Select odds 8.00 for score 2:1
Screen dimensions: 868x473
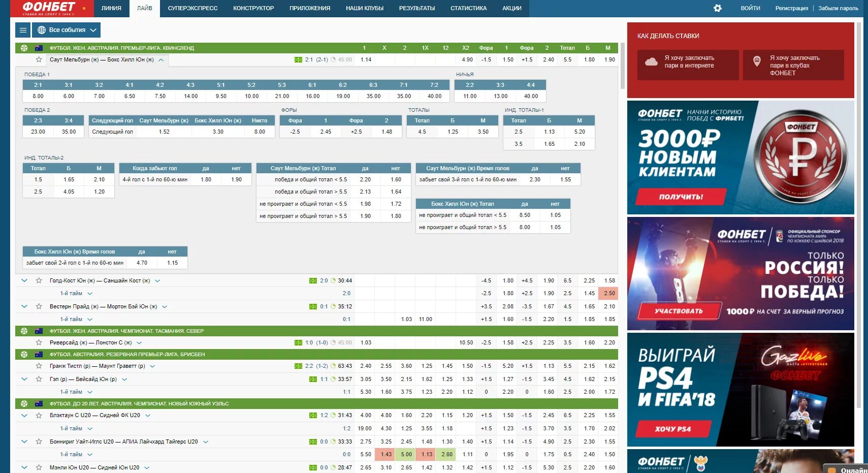(x=38, y=96)
